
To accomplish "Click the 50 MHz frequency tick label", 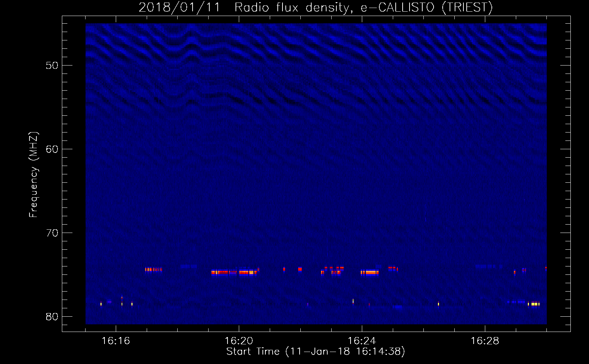I will pos(52,66).
